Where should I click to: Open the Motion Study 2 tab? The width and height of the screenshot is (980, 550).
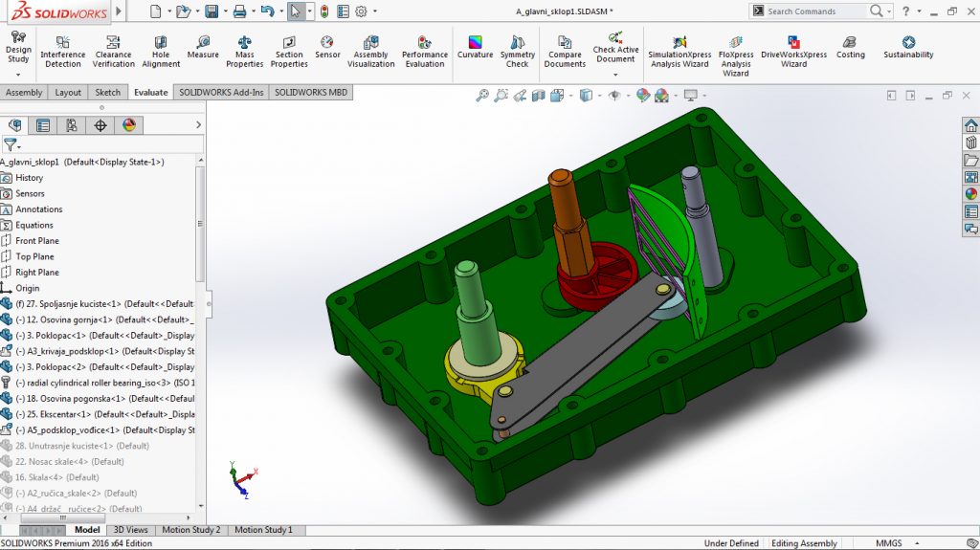click(191, 529)
